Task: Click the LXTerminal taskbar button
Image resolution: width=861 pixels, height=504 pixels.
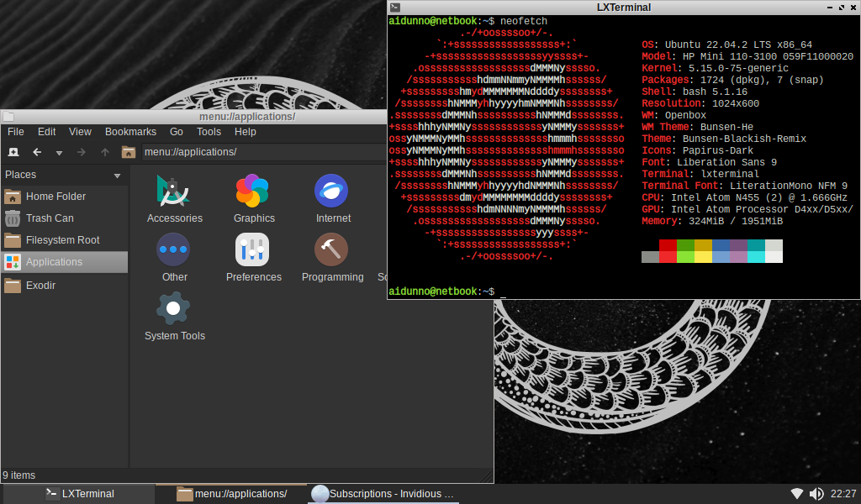Action: click(x=80, y=494)
